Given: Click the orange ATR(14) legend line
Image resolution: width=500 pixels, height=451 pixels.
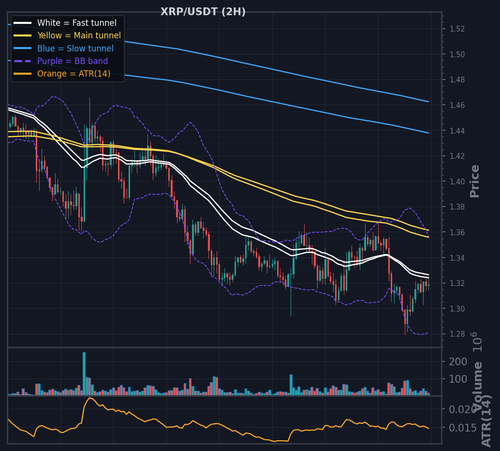Looking at the screenshot, I should tap(22, 74).
